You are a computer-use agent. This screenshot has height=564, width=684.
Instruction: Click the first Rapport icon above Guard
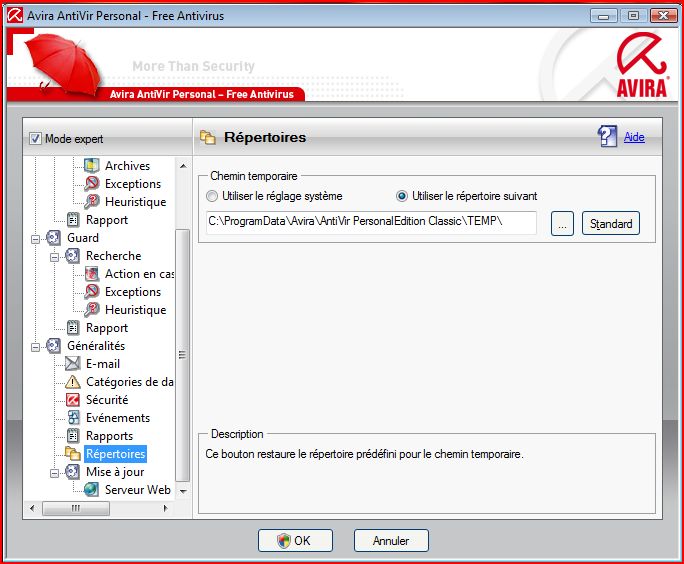tap(73, 219)
